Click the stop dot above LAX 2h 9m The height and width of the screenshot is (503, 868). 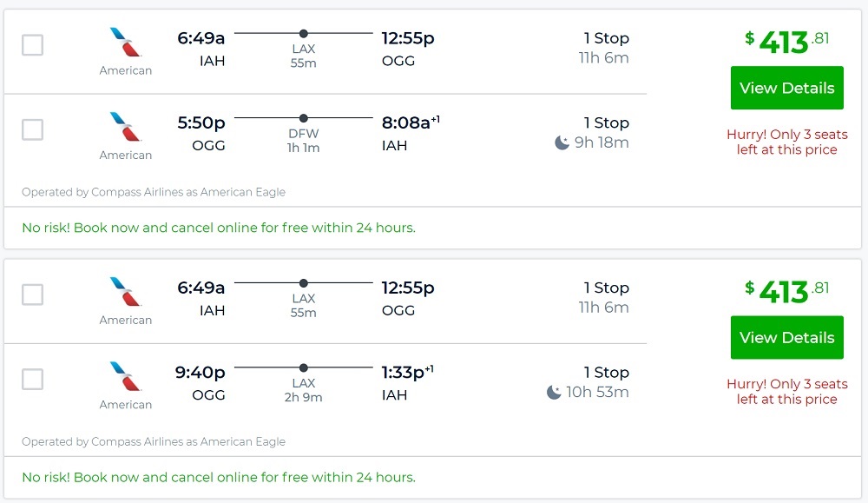click(304, 367)
